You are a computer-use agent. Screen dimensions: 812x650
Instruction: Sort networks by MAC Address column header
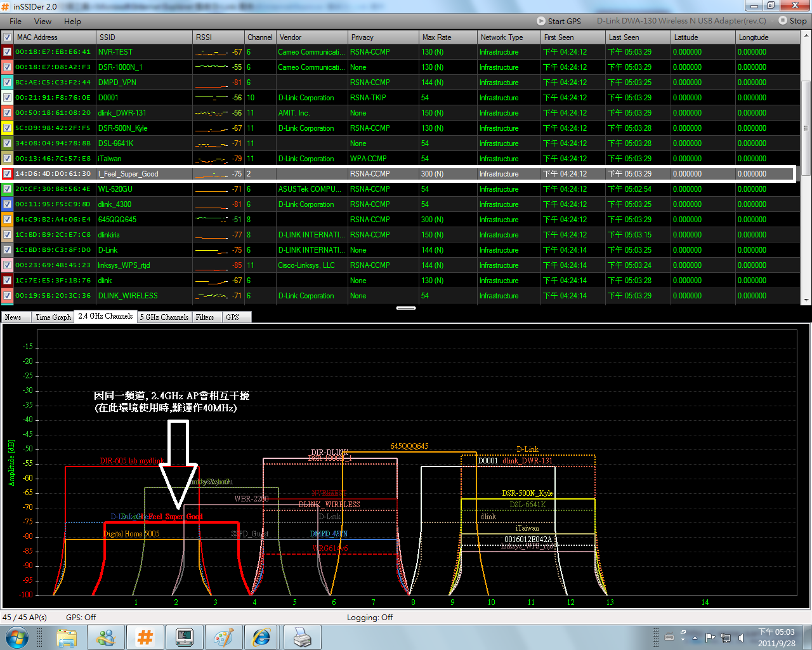pyautogui.click(x=56, y=37)
